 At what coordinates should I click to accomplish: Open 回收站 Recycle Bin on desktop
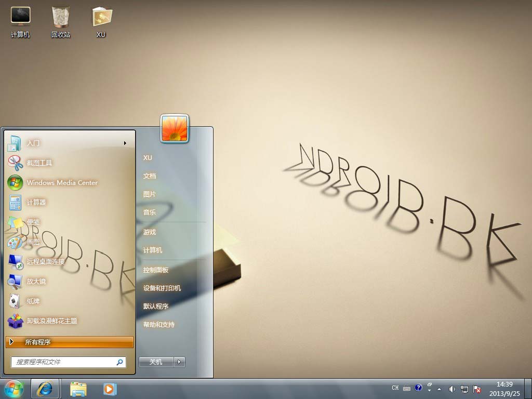tap(61, 21)
